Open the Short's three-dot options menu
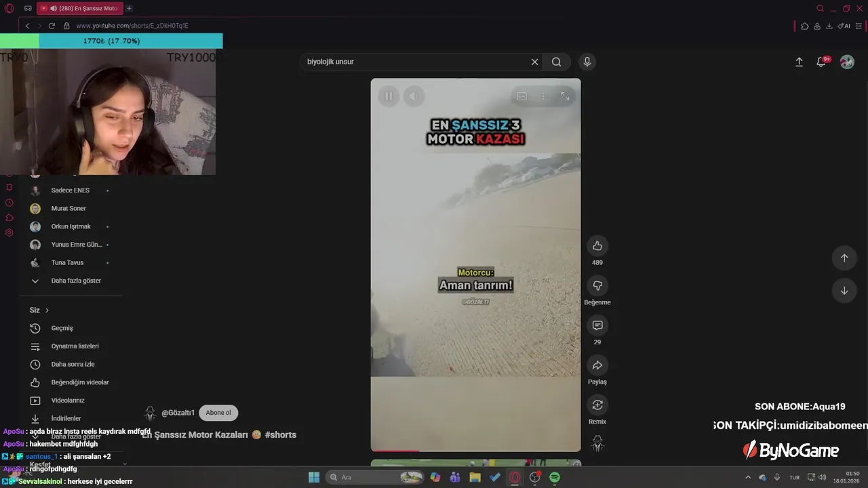868x488 pixels. 543,96
